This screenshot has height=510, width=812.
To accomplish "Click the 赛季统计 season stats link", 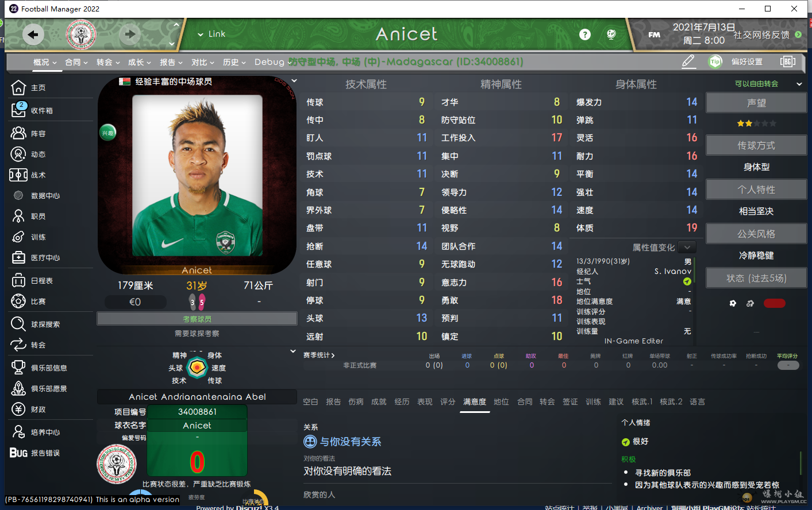I will (319, 355).
